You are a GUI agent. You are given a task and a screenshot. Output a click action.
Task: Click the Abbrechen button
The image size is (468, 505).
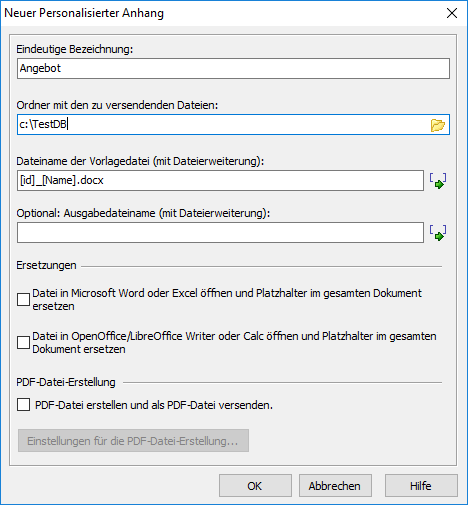pos(335,486)
